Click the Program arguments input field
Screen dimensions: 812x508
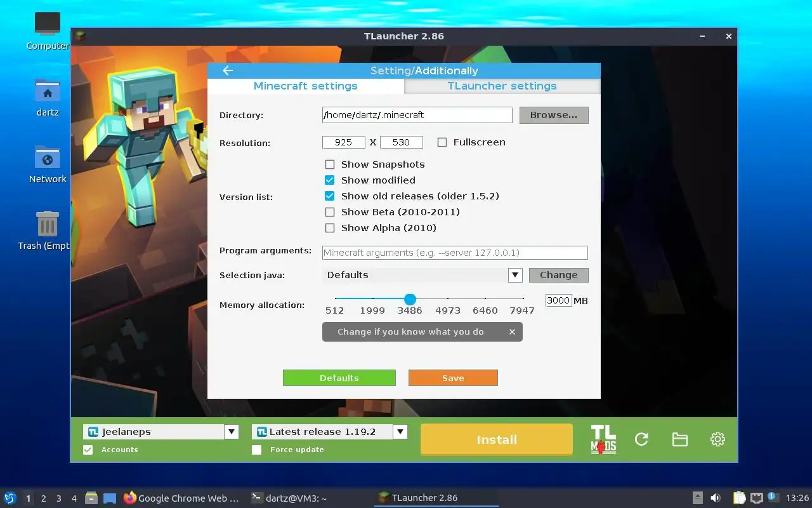455,253
